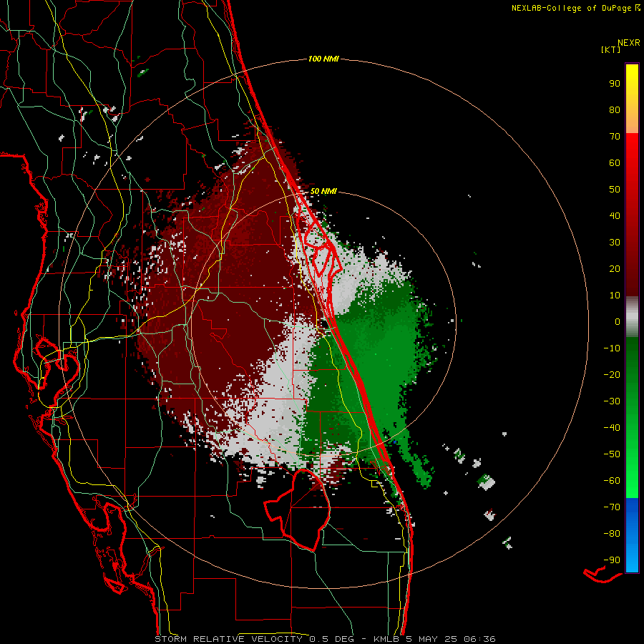This screenshot has height=644, width=644.
Task: Click the '100 NMI' range ring label
Action: pyautogui.click(x=323, y=59)
